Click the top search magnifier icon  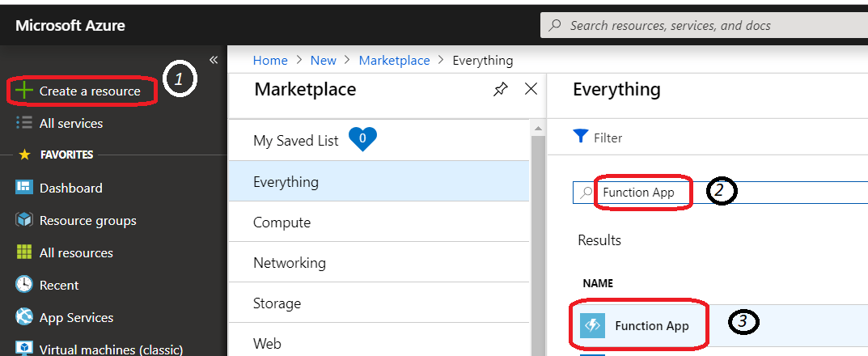pyautogui.click(x=553, y=25)
